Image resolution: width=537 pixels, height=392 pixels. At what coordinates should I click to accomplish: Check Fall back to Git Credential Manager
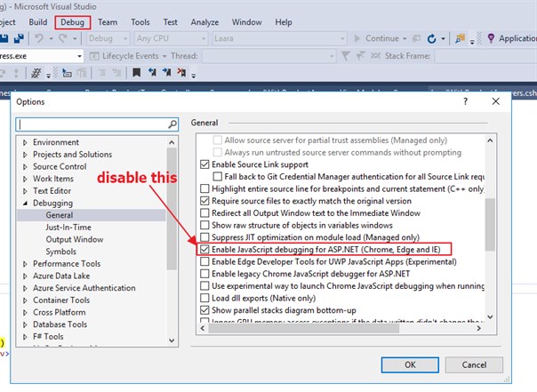(x=217, y=176)
